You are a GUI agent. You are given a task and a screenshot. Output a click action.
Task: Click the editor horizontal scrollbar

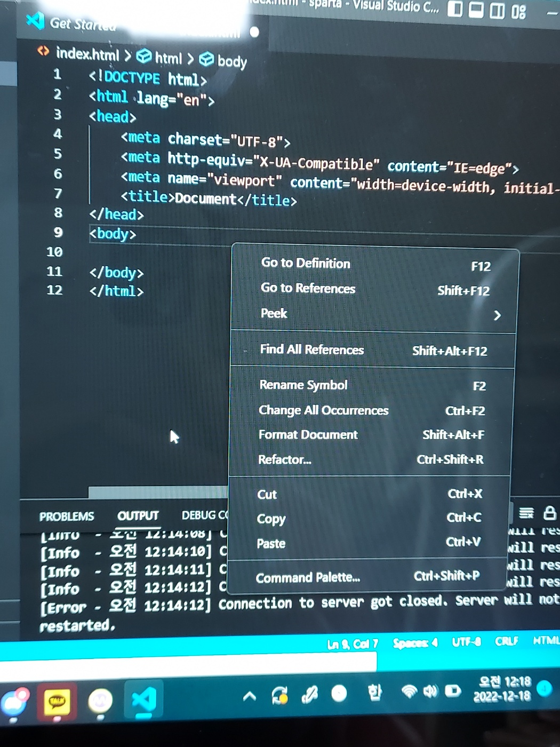(x=158, y=491)
